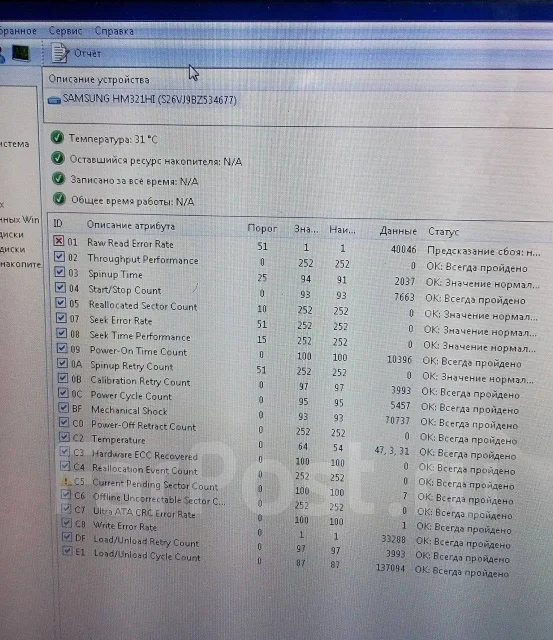
Task: Toggle checkbox for Power-Off Retract Count
Action: [64, 422]
